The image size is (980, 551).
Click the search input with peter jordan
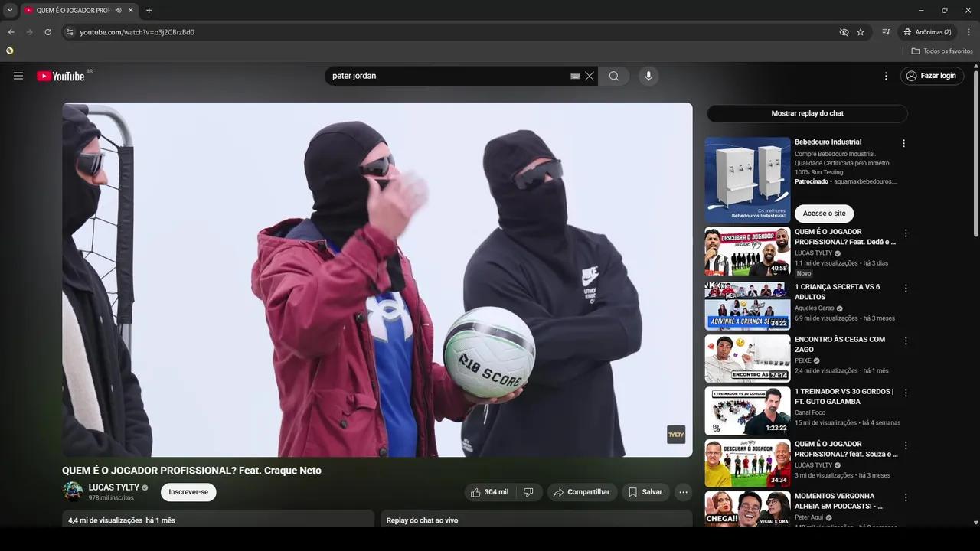(449, 76)
